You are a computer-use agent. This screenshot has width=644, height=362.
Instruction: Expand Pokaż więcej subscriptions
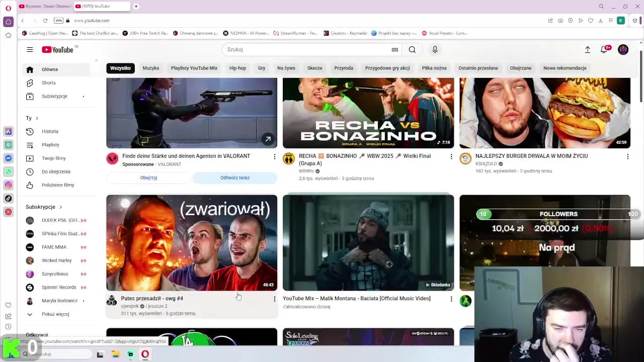pyautogui.click(x=55, y=314)
